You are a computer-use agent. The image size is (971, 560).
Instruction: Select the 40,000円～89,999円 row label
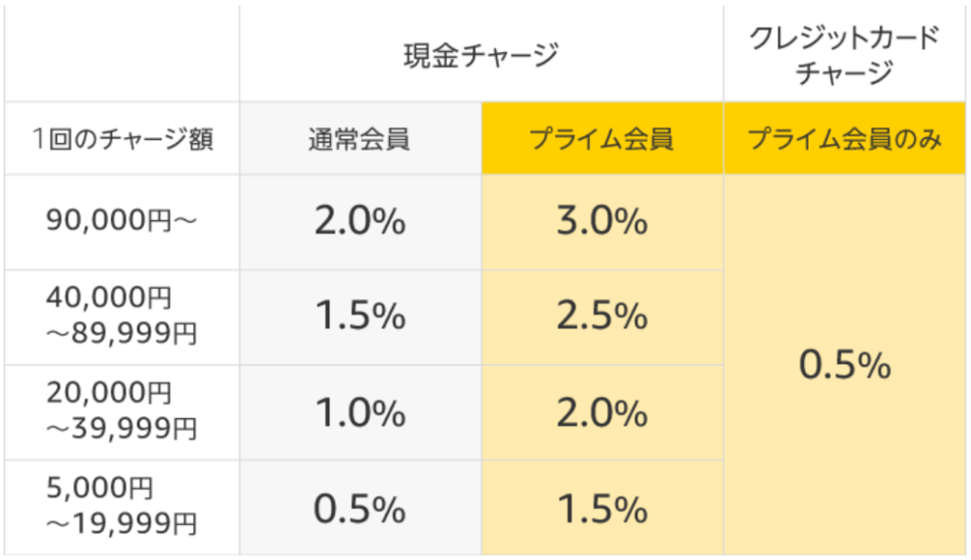(x=121, y=316)
